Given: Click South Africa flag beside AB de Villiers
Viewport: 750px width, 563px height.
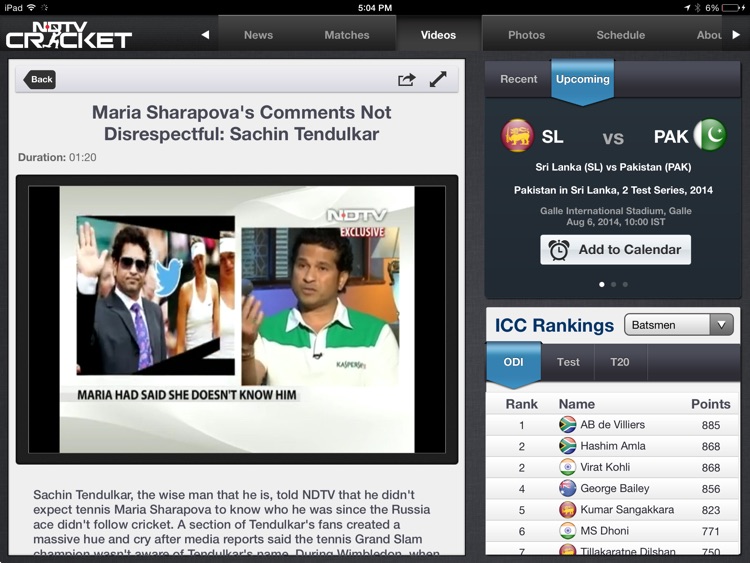Looking at the screenshot, I should 567,425.
